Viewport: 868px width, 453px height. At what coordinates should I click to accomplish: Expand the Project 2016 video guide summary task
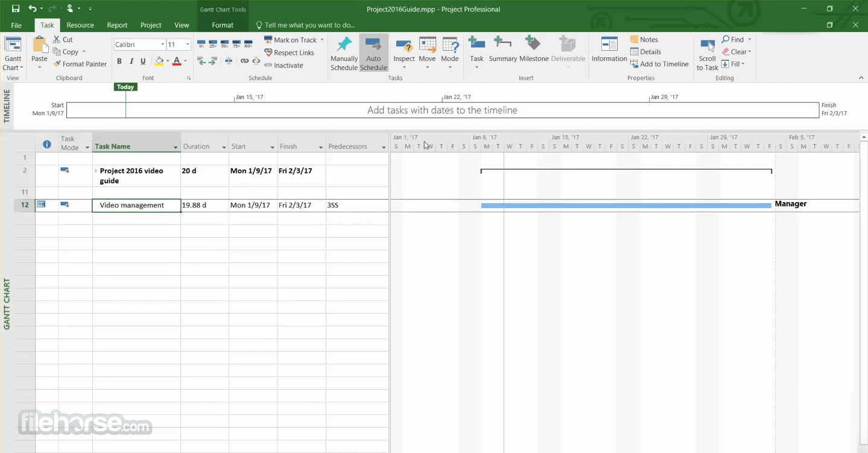pos(96,171)
